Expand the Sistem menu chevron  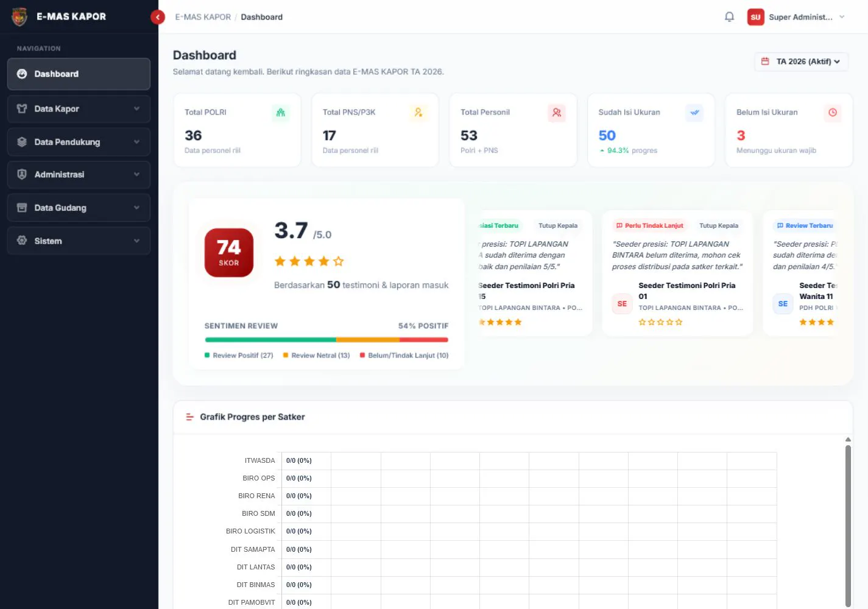pyautogui.click(x=136, y=241)
